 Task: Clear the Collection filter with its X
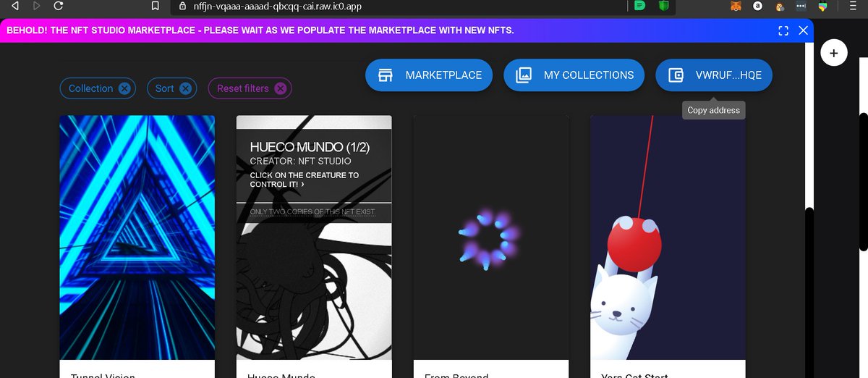click(124, 88)
